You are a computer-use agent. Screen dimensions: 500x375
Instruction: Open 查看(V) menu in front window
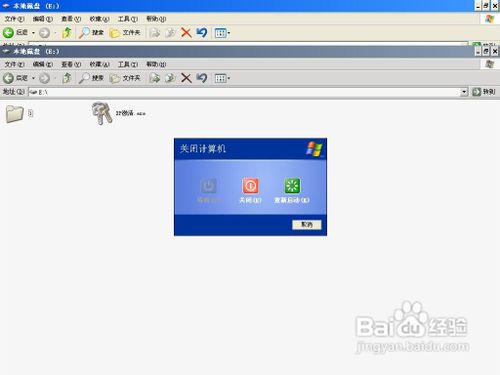coord(71,64)
